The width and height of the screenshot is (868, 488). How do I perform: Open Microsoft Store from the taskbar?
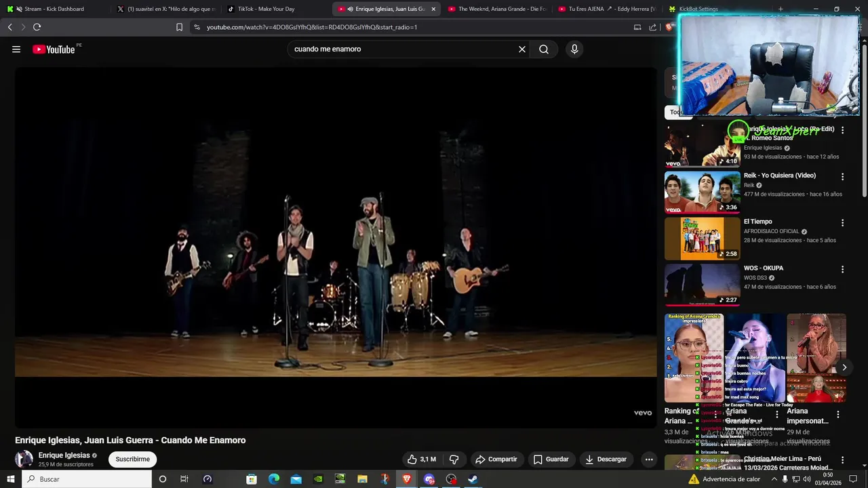click(251, 479)
